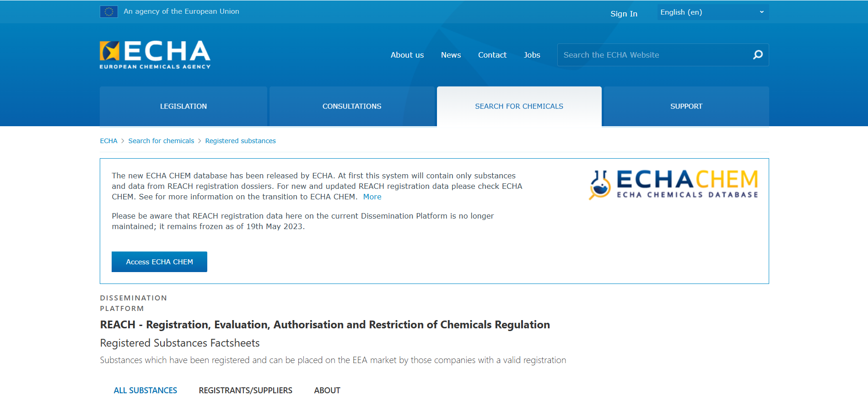
Task: Click the search magnifier icon
Action: point(758,55)
